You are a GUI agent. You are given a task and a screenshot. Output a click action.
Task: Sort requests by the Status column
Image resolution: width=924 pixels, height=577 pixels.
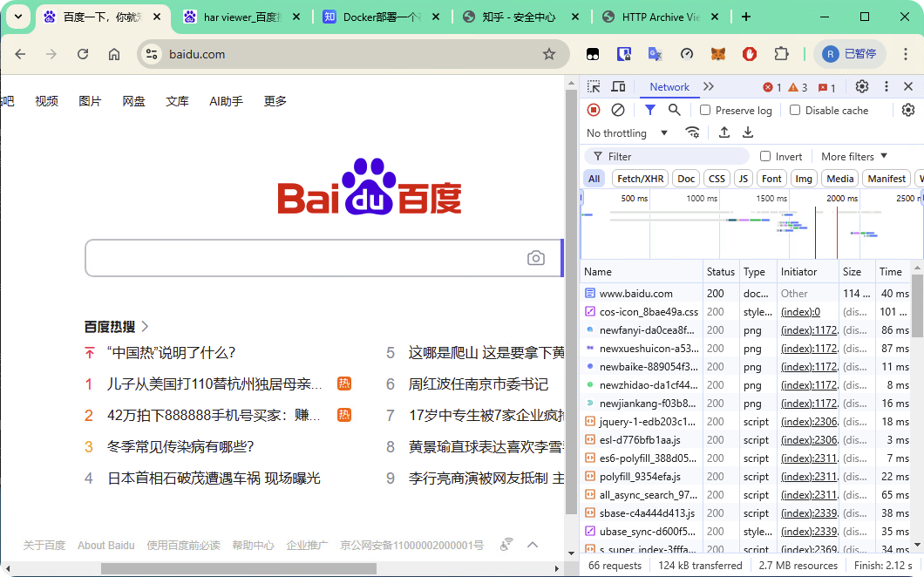721,272
